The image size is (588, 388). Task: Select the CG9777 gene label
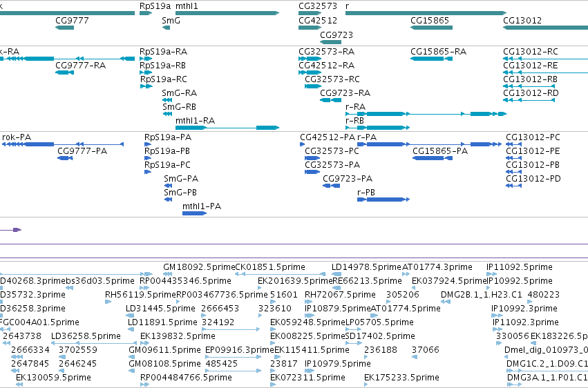click(x=72, y=21)
